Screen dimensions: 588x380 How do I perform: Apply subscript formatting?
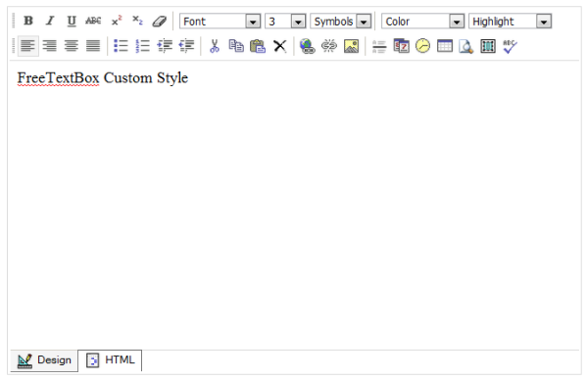[137, 21]
